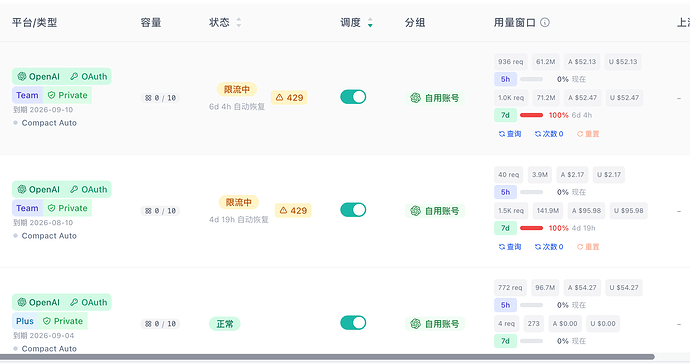This screenshot has width=690, height=364.
Task: Click the 429 warning badge in first row
Action: (289, 98)
